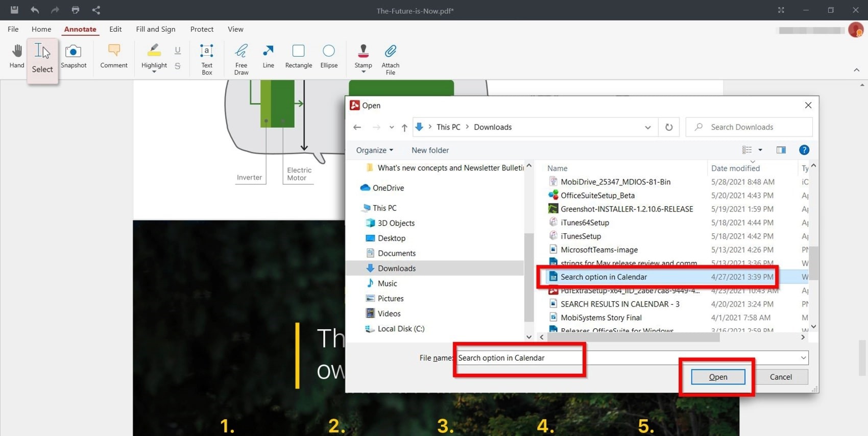The height and width of the screenshot is (436, 868).
Task: Expand the address bar path dropdown
Action: coord(647,127)
